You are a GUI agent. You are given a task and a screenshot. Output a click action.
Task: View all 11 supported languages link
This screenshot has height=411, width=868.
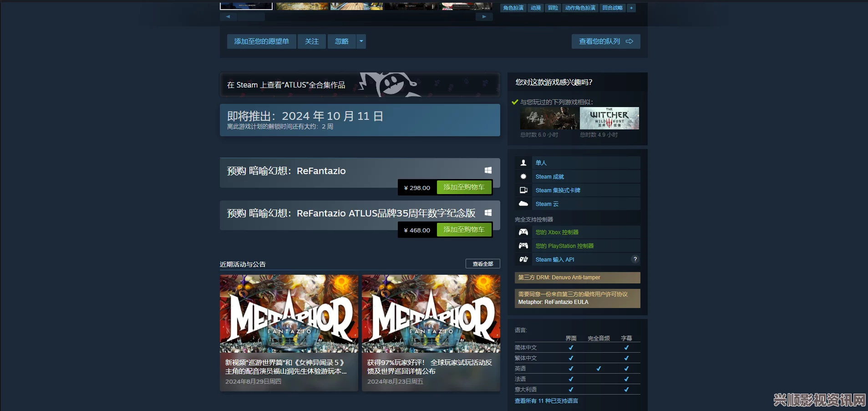tap(546, 401)
